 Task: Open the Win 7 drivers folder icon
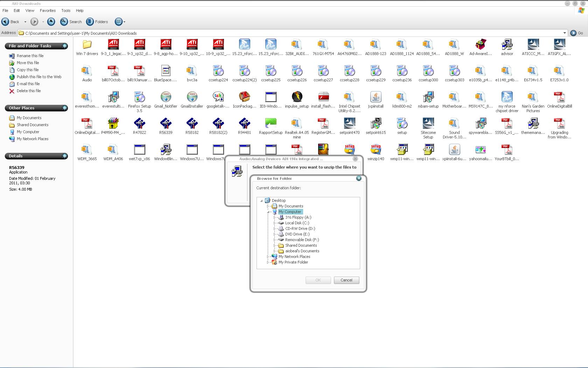(87, 45)
